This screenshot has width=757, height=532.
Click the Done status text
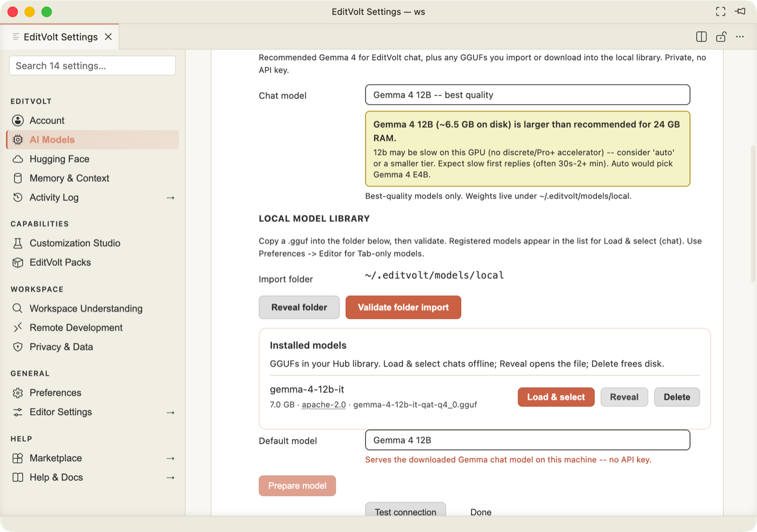tap(481, 512)
